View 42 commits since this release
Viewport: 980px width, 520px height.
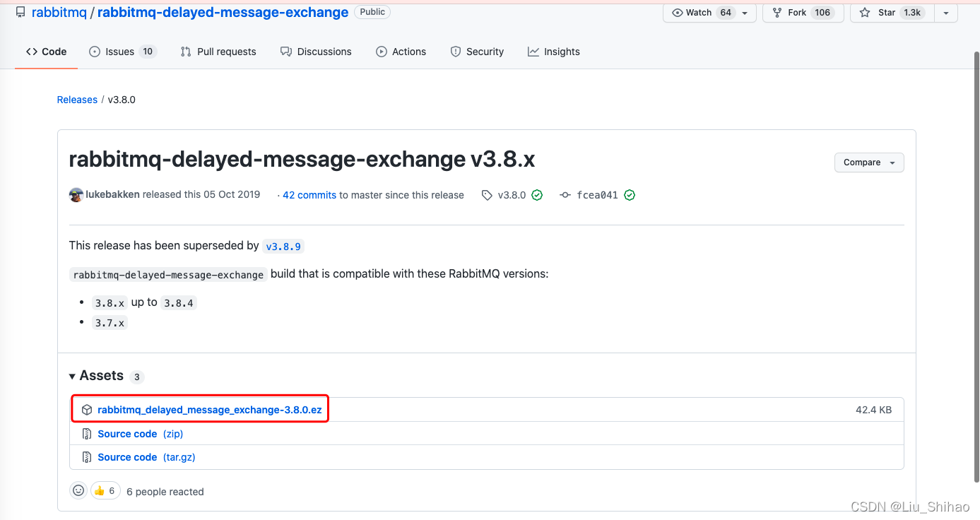309,195
